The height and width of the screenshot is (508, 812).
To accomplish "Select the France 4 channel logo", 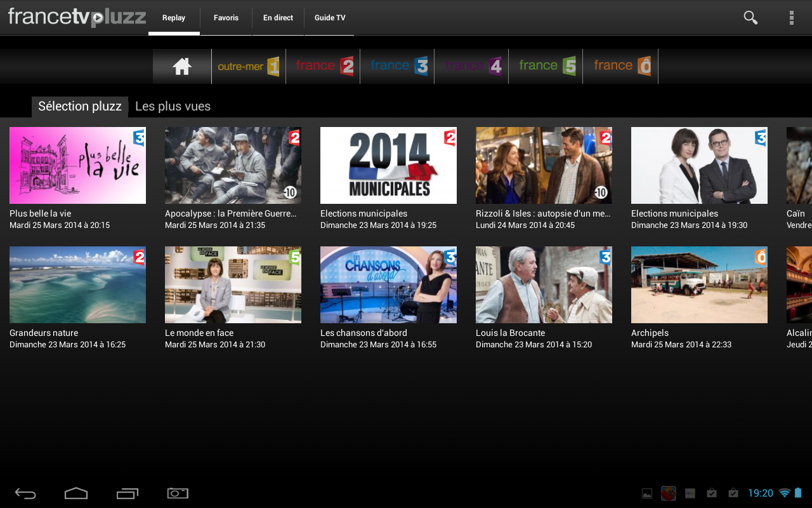I will 472,66.
